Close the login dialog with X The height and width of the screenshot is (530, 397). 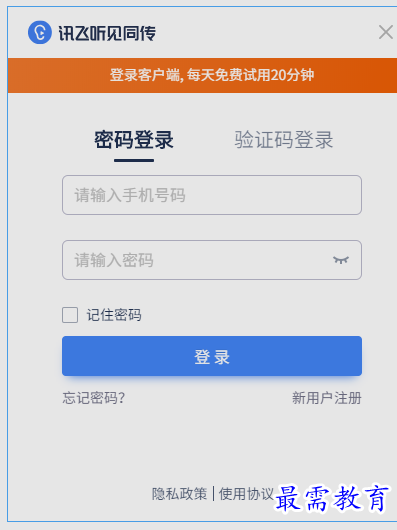pyautogui.click(x=386, y=32)
